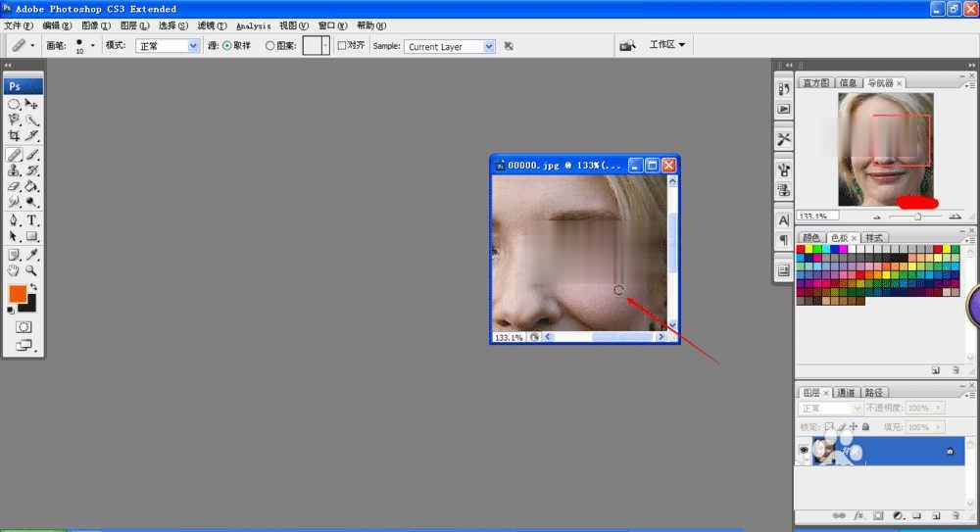The height and width of the screenshot is (532, 980).
Task: Open the Sample Current Layer dropdown
Action: click(x=450, y=46)
